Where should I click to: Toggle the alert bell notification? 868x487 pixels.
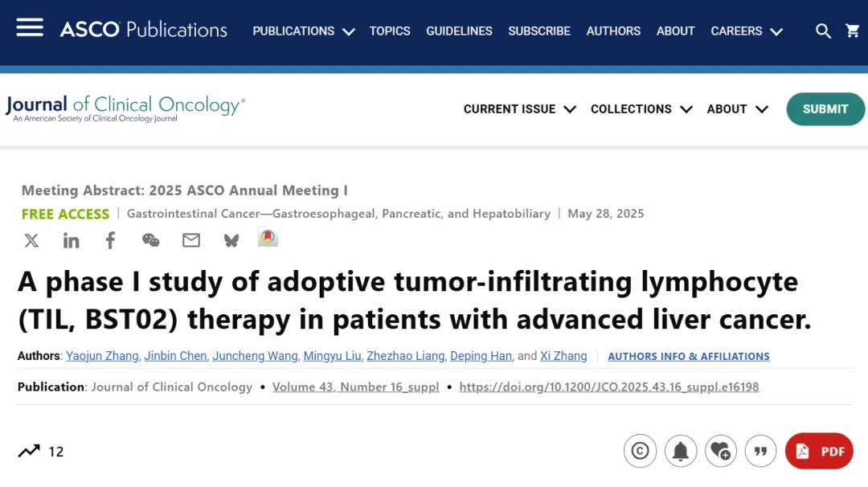pyautogui.click(x=680, y=452)
